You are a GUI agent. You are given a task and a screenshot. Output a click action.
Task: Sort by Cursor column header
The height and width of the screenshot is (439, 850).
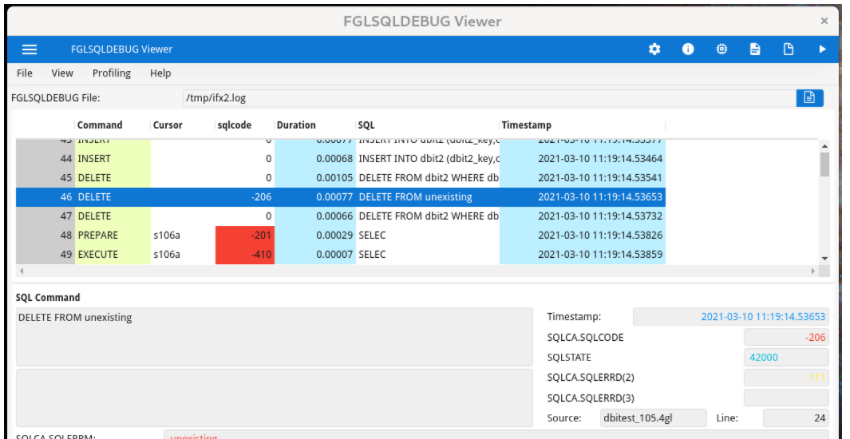click(183, 125)
